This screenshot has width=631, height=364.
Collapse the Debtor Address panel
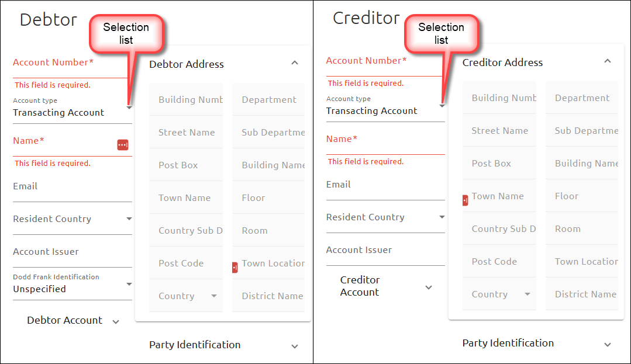(295, 63)
